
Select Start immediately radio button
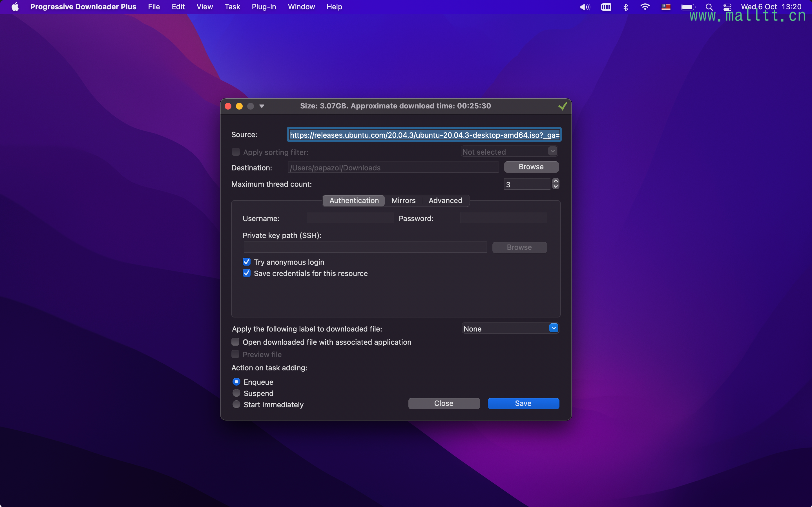236,404
